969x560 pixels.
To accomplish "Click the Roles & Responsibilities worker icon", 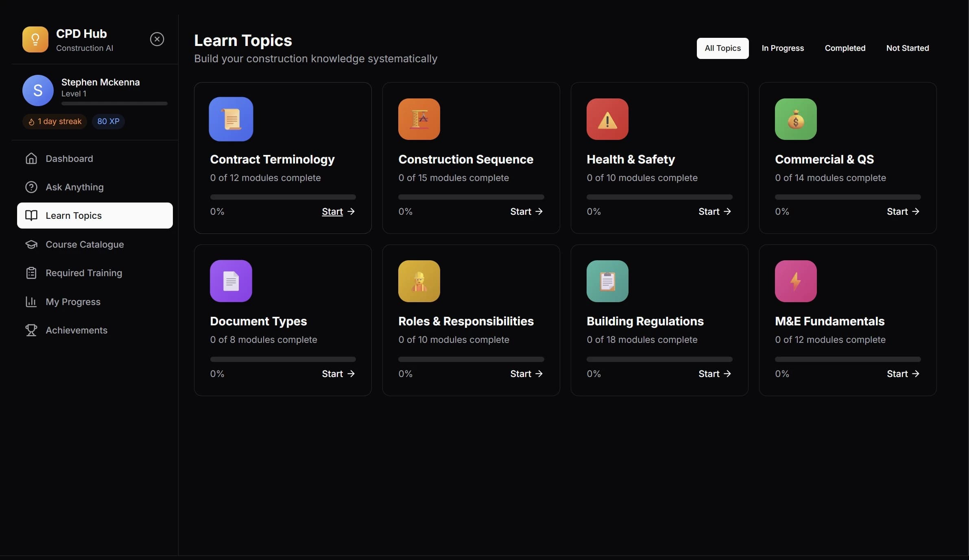I will click(x=419, y=281).
